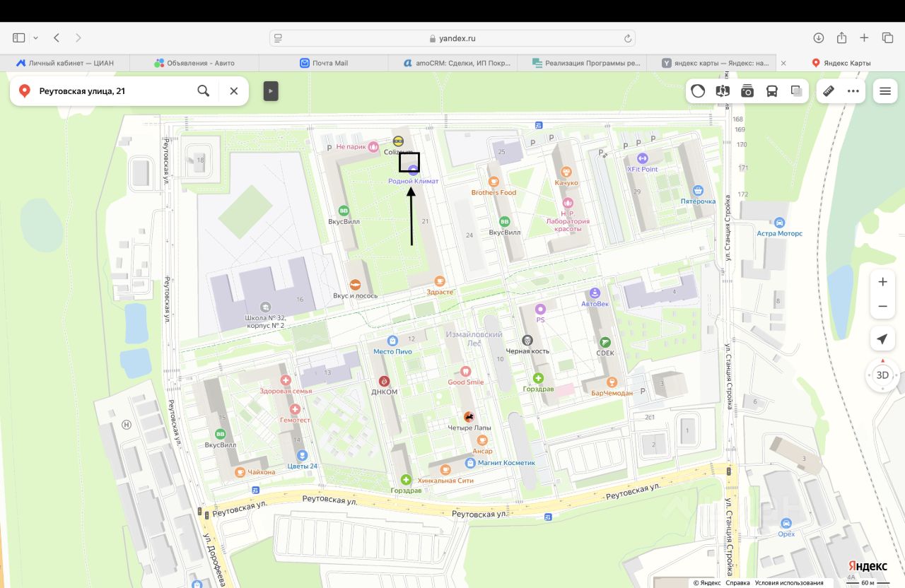
Task: Toggle the traffic layer icon
Action: click(x=698, y=90)
